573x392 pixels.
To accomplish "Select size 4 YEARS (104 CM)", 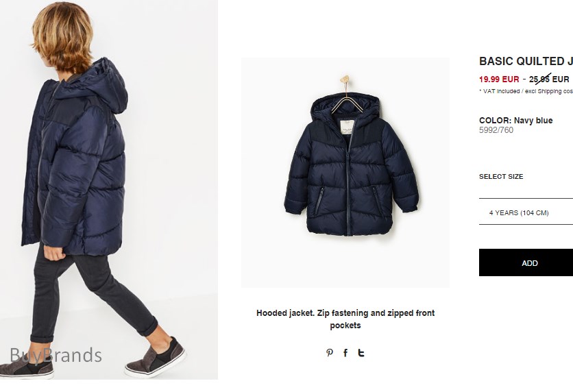I will pos(526,212).
